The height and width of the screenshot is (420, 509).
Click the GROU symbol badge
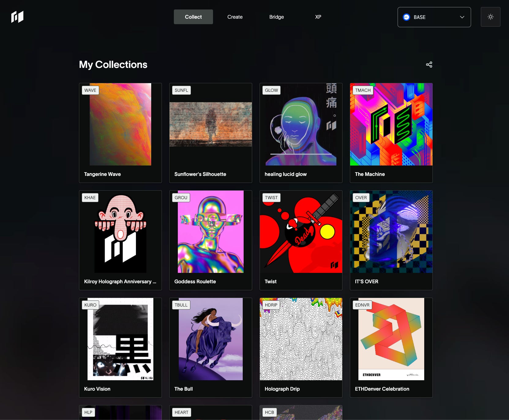(x=181, y=198)
